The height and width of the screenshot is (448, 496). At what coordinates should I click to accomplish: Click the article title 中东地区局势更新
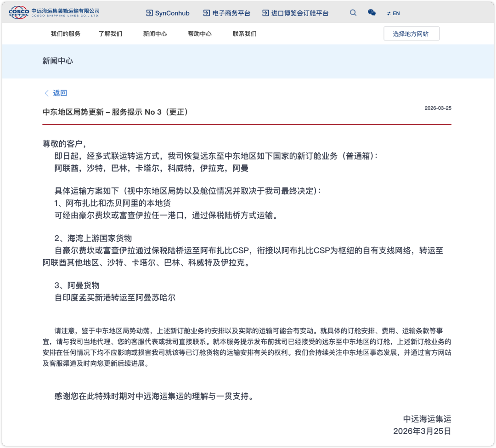(x=115, y=112)
